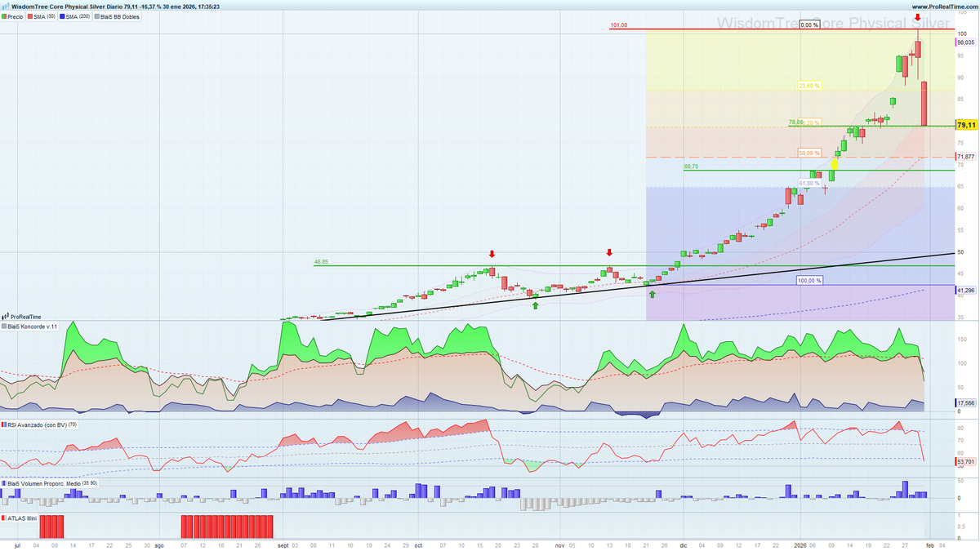
Task: Click the jul label on the time axis
Action: tap(16, 544)
